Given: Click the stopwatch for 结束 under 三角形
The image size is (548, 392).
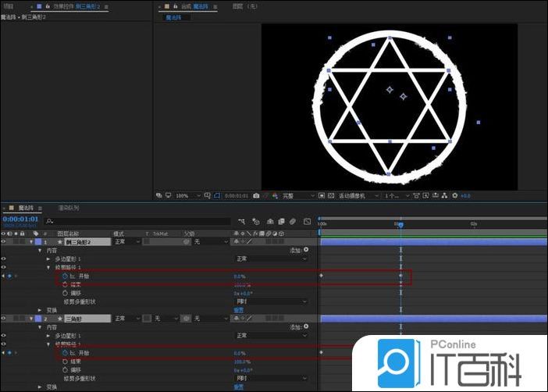Looking at the screenshot, I should (64, 362).
